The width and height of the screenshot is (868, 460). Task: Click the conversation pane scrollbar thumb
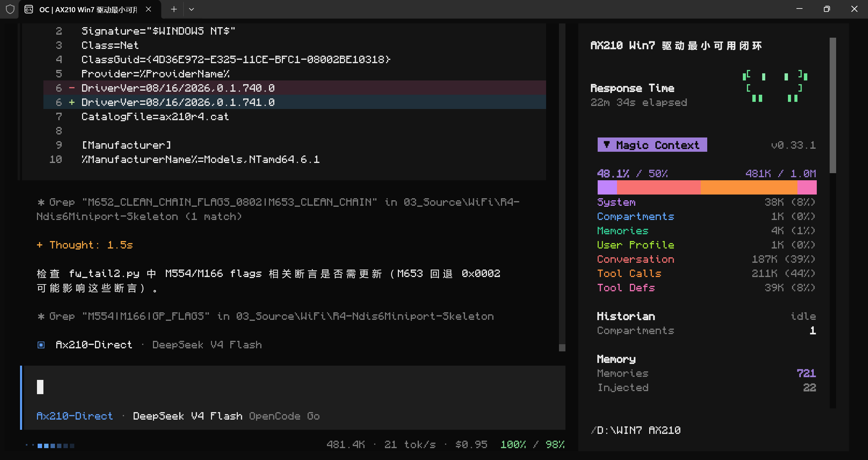click(x=562, y=348)
